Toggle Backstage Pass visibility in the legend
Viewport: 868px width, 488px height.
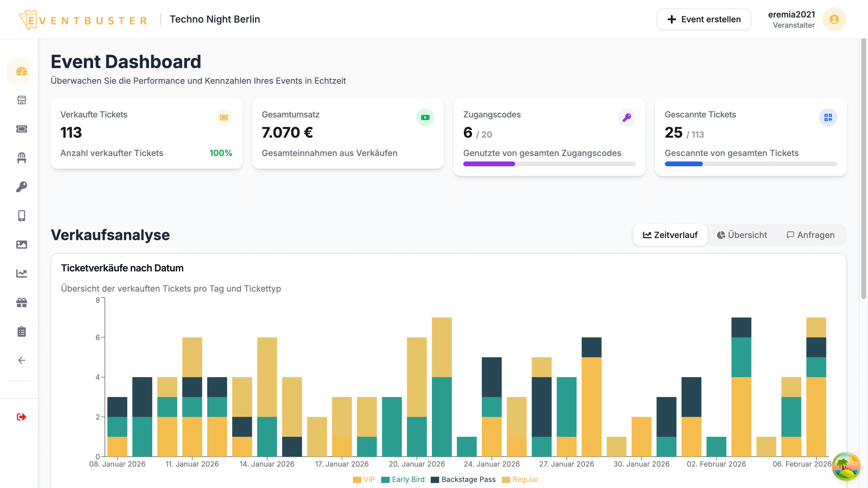click(463, 479)
